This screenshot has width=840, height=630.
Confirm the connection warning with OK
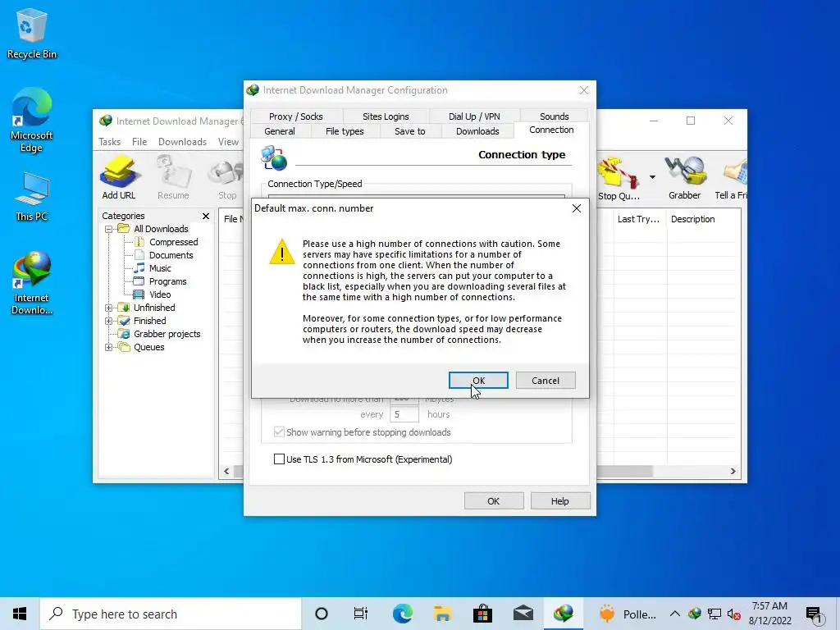(478, 381)
